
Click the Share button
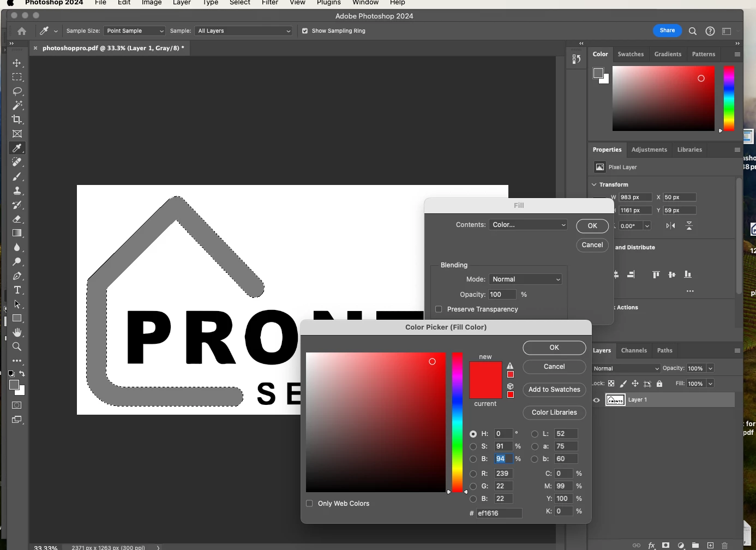coord(667,31)
